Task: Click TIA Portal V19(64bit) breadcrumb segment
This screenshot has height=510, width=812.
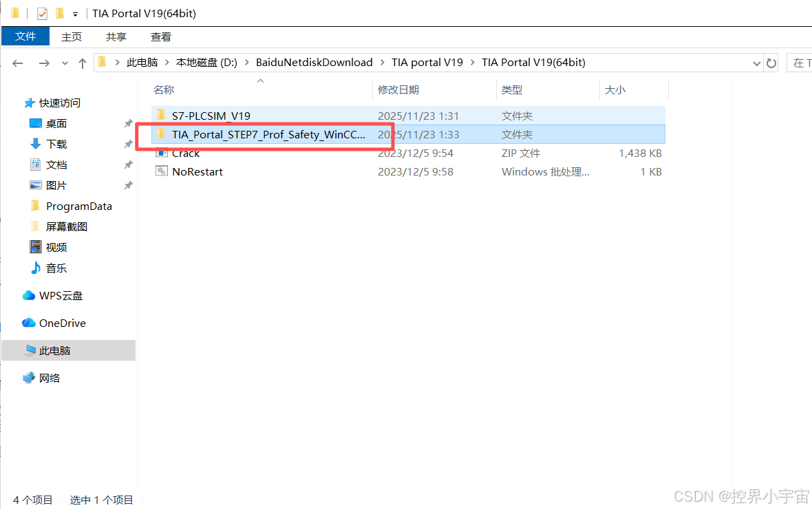Action: (533, 63)
